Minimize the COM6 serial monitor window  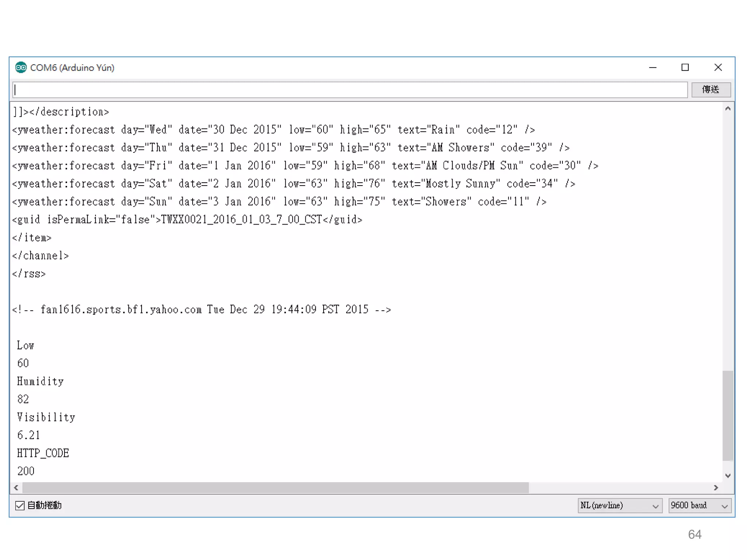pyautogui.click(x=653, y=67)
